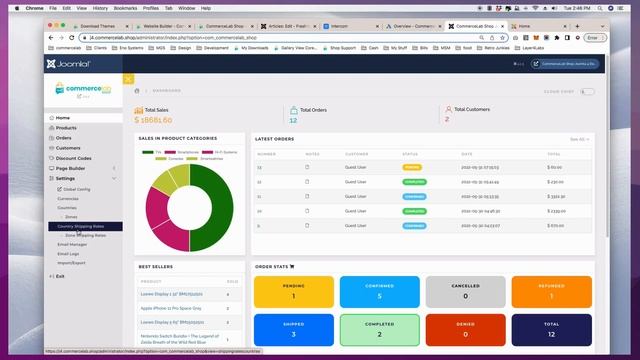Screen dimensions: 640x360
Task: Click the Customers sidebar icon
Action: point(52,148)
